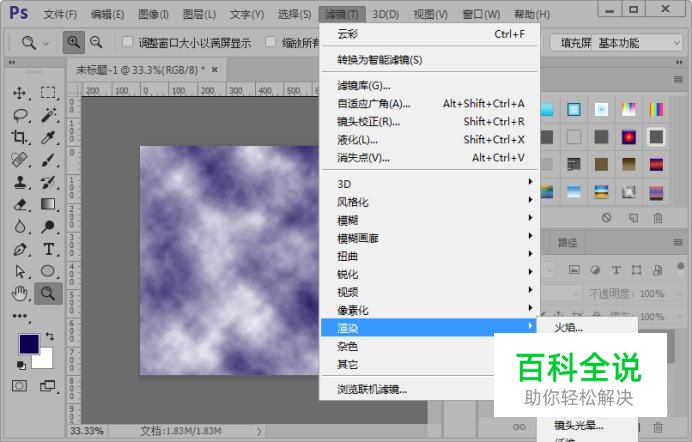Choose 液化(L)... from filter menu
692x442 pixels.
click(429, 140)
